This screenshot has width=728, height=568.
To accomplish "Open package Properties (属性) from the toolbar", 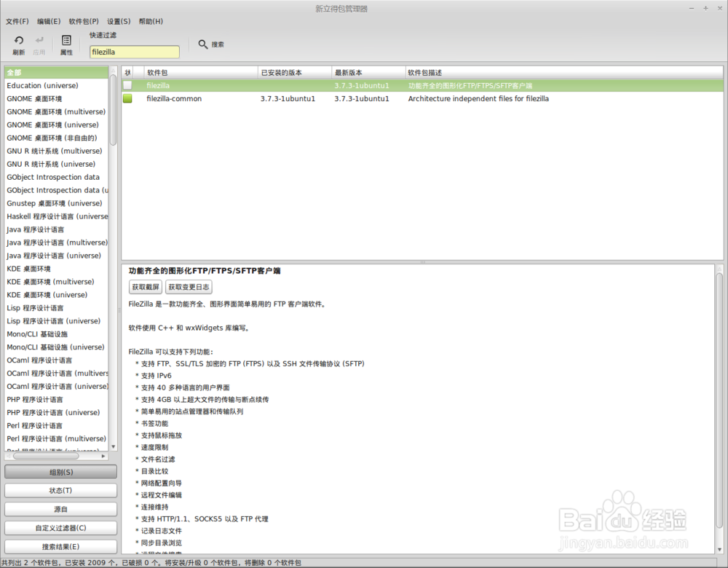I will 66,45.
